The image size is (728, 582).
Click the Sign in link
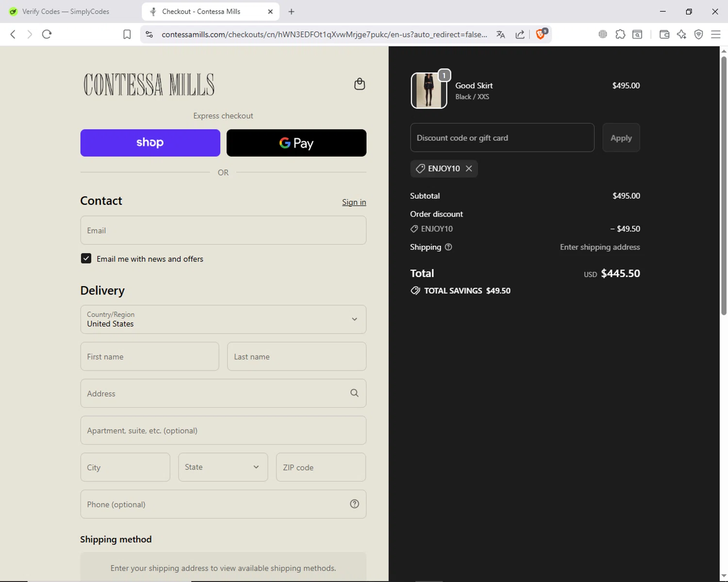(354, 202)
